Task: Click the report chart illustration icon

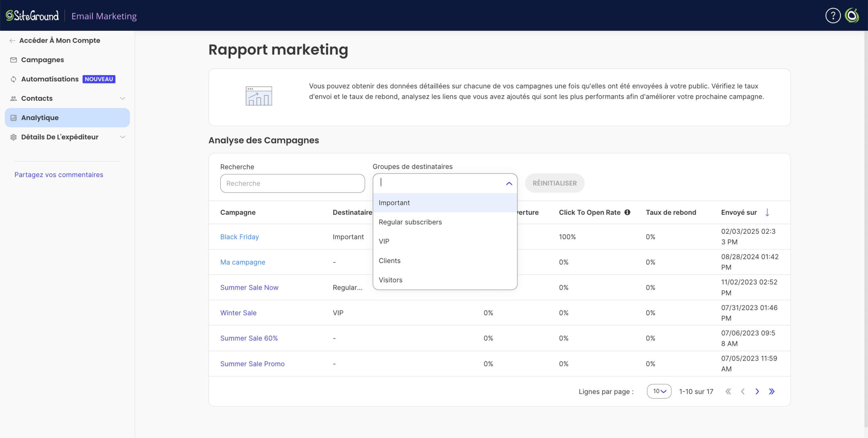Action: (x=259, y=96)
